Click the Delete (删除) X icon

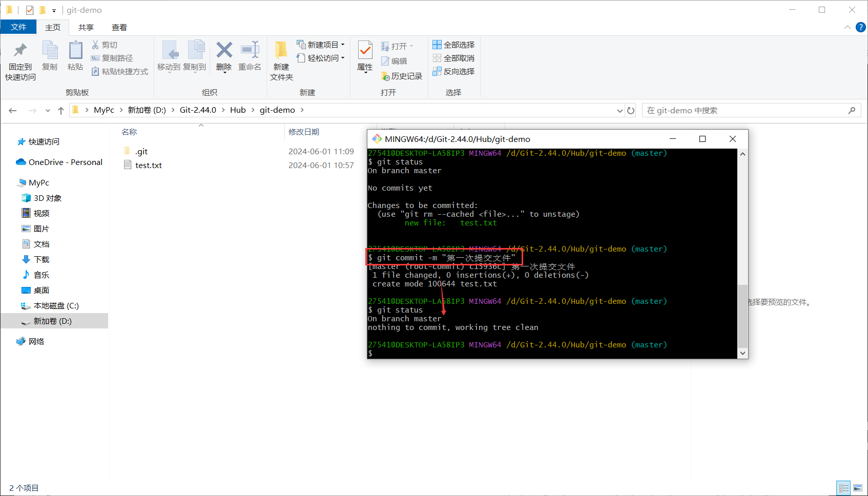coord(224,50)
